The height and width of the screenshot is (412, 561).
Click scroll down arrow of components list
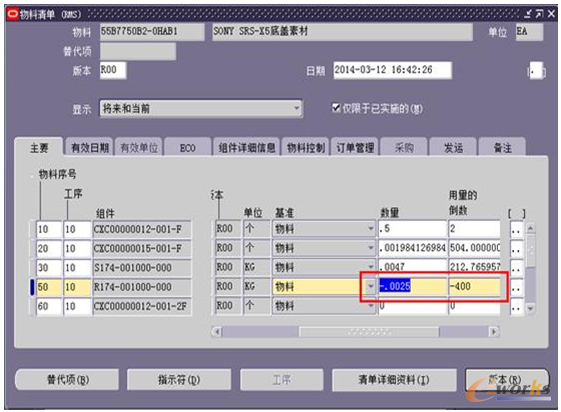click(x=531, y=308)
